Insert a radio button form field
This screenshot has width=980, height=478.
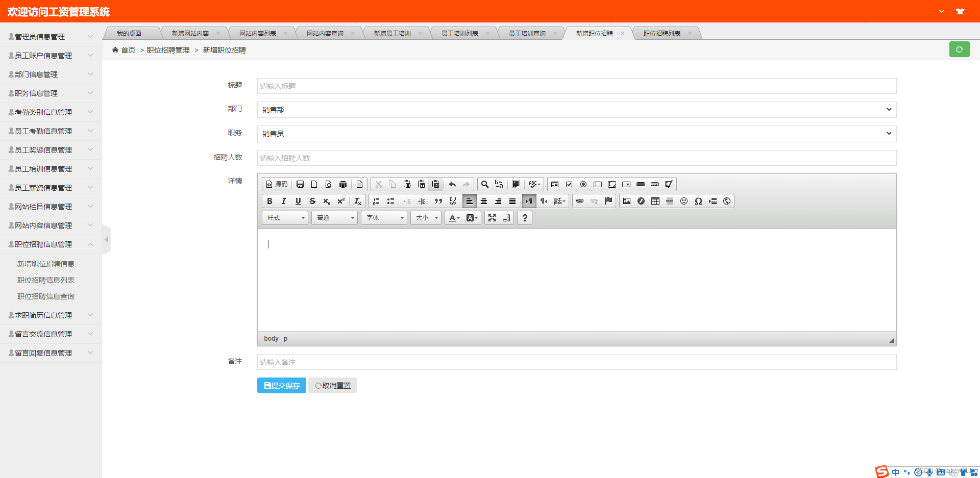(x=583, y=184)
